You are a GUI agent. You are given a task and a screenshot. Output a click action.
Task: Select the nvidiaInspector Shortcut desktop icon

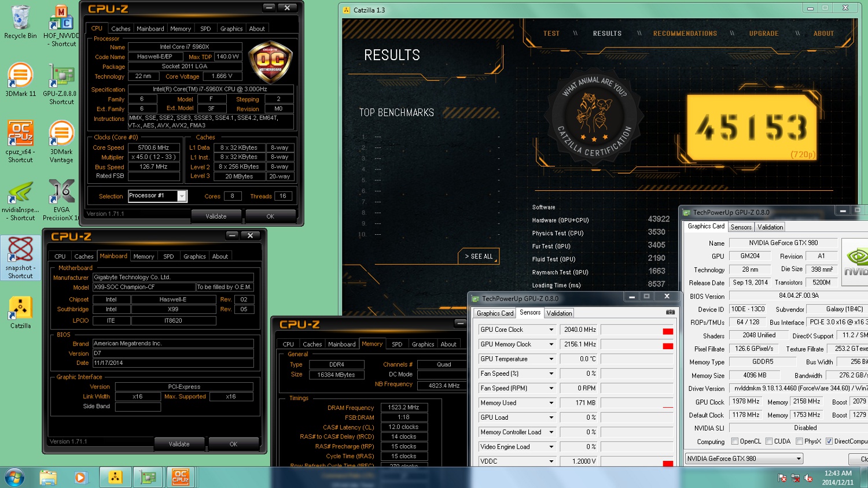tap(20, 200)
